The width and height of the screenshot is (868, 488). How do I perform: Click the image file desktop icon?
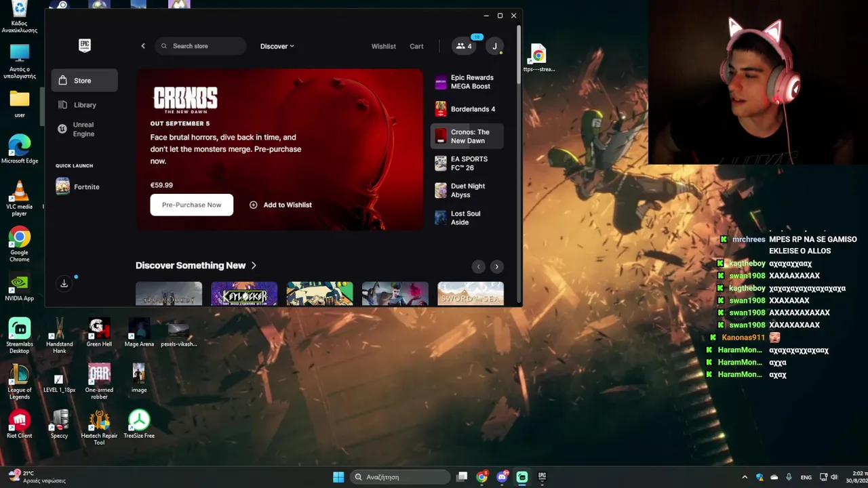point(139,378)
